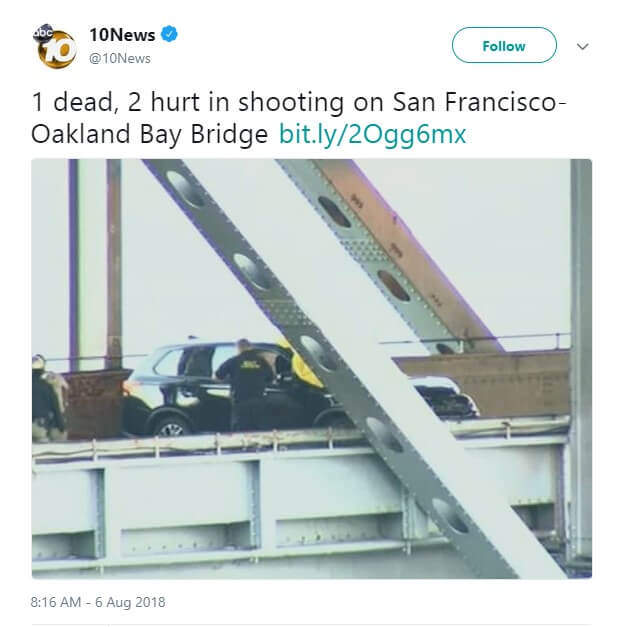Open the 10News profile avatar
This screenshot has height=627, width=624.
click(x=55, y=46)
